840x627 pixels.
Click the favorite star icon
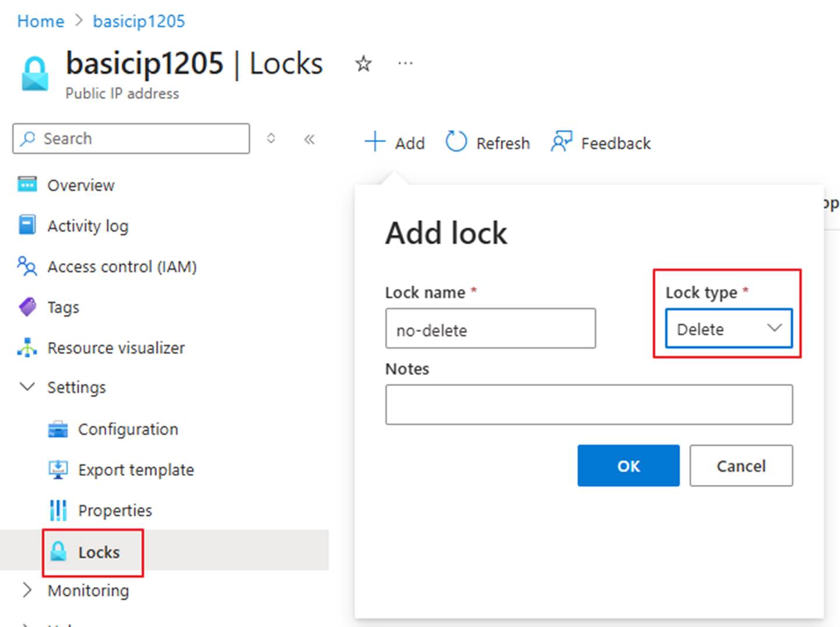363,64
